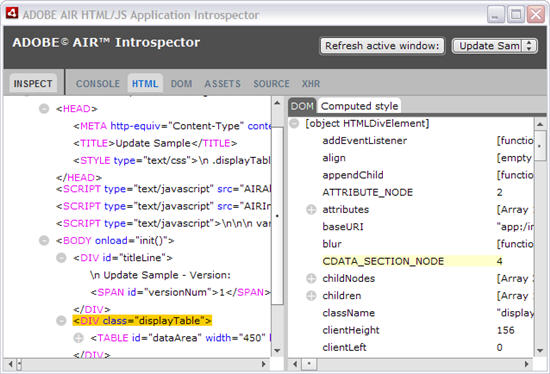Expand the children property
550x374 pixels.
pos(311,296)
